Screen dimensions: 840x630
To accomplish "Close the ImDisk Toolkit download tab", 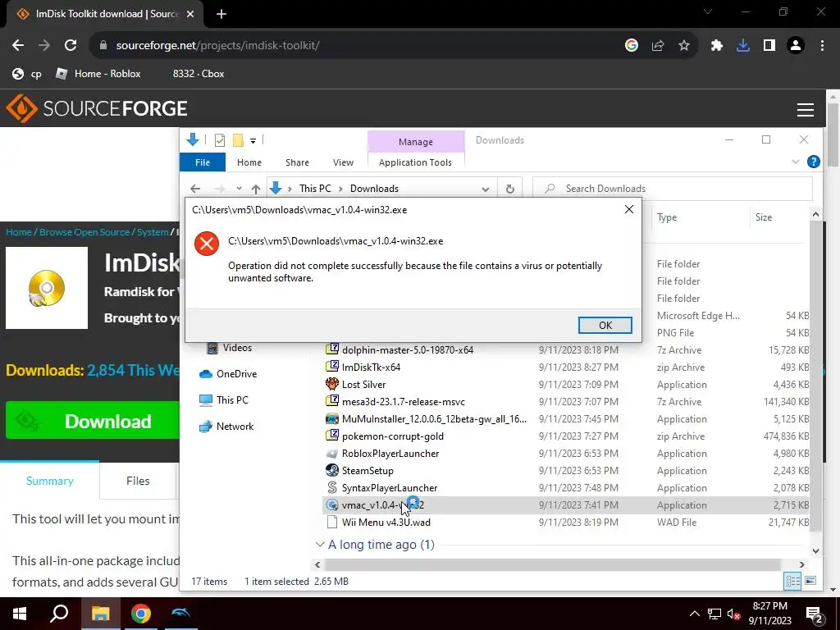I will pyautogui.click(x=190, y=14).
